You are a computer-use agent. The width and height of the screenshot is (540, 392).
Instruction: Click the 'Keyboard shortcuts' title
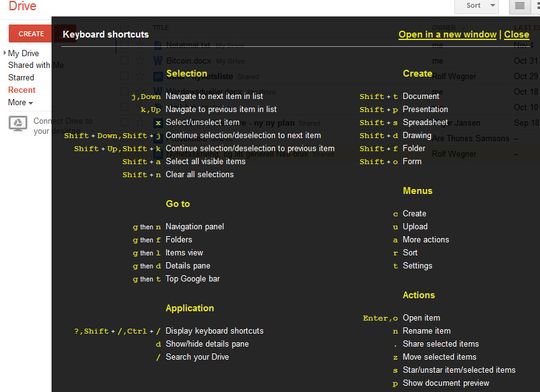click(106, 34)
